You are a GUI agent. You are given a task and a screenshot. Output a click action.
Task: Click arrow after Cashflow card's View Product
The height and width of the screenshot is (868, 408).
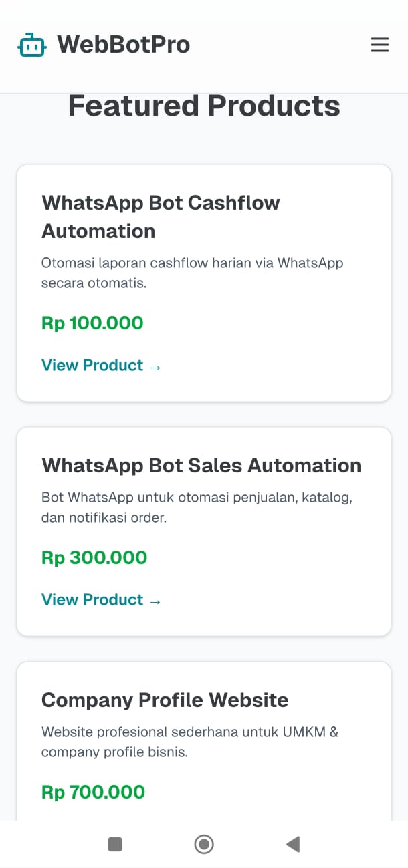(x=155, y=366)
